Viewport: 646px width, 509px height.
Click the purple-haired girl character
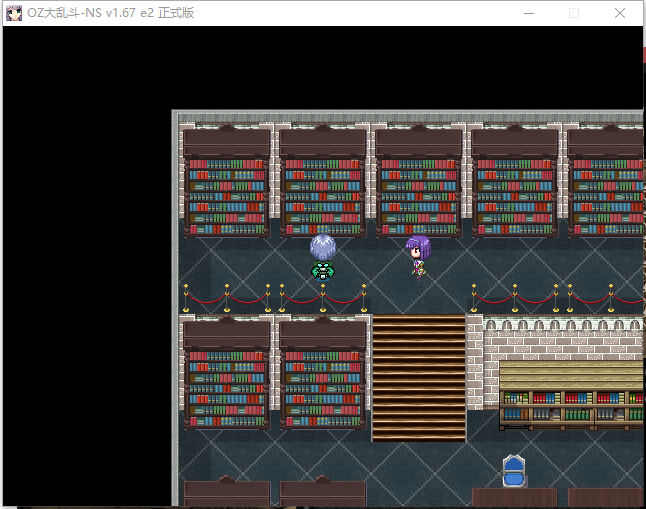418,258
